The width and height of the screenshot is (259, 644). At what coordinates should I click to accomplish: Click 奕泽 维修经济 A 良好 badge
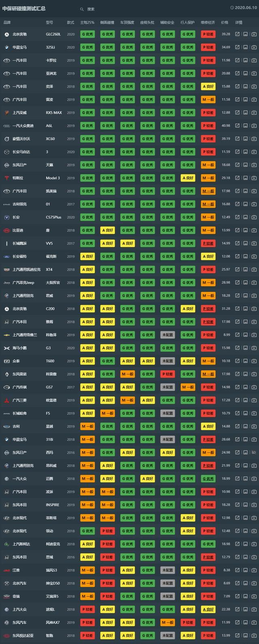click(208, 87)
